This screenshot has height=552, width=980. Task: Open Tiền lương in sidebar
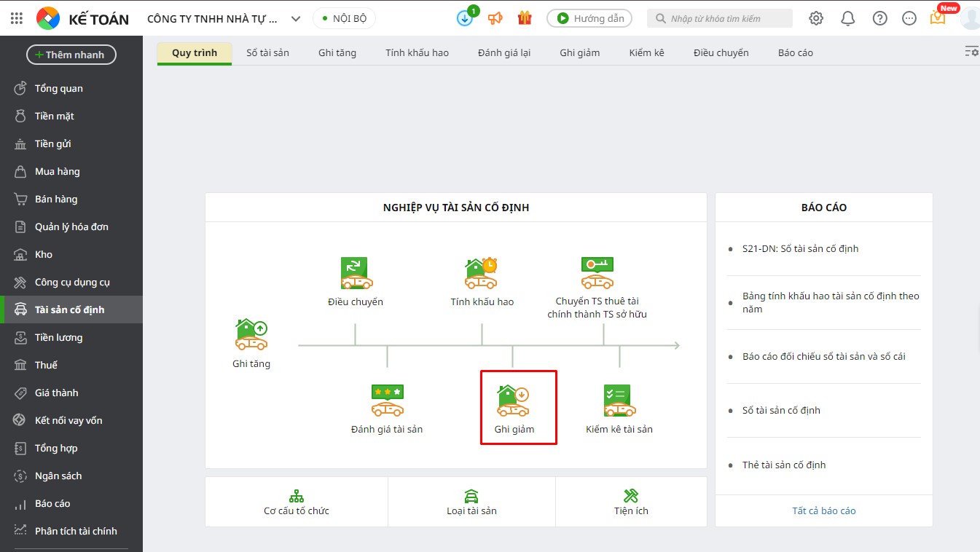coord(71,337)
